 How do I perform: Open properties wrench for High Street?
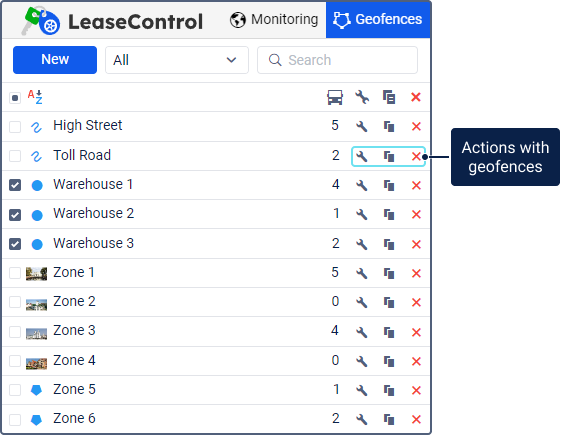pos(362,126)
